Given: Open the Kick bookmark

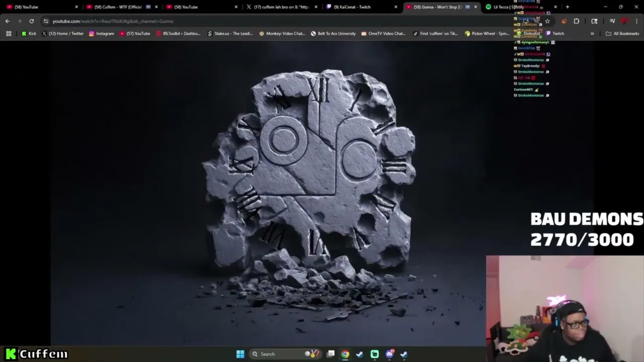Looking at the screenshot, I should click(x=29, y=34).
